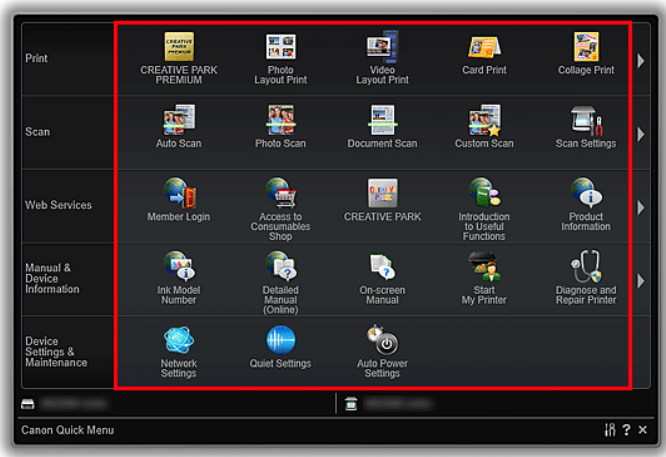Open CREATIVE PARK PREMIUM icon
This screenshot has width=666, height=457.
(x=179, y=48)
